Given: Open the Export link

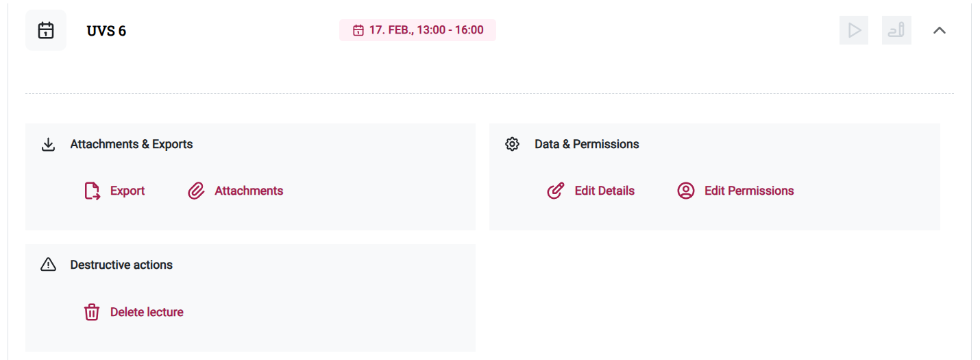Looking at the screenshot, I should (127, 191).
